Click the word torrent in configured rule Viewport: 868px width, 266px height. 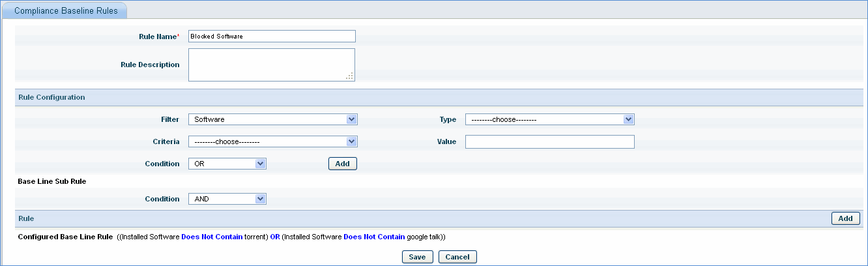(x=254, y=237)
